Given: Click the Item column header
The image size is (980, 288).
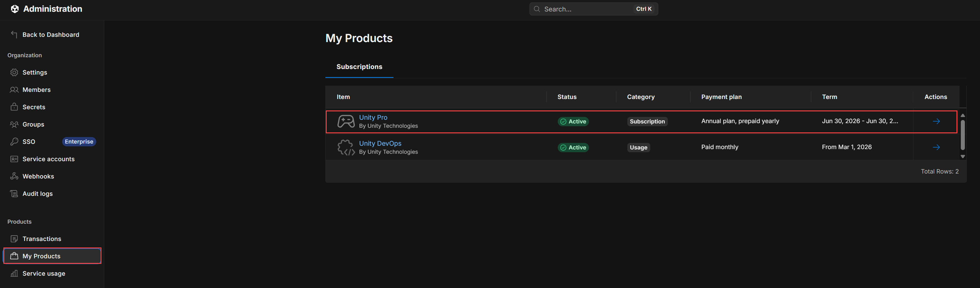Looking at the screenshot, I should pyautogui.click(x=343, y=97).
